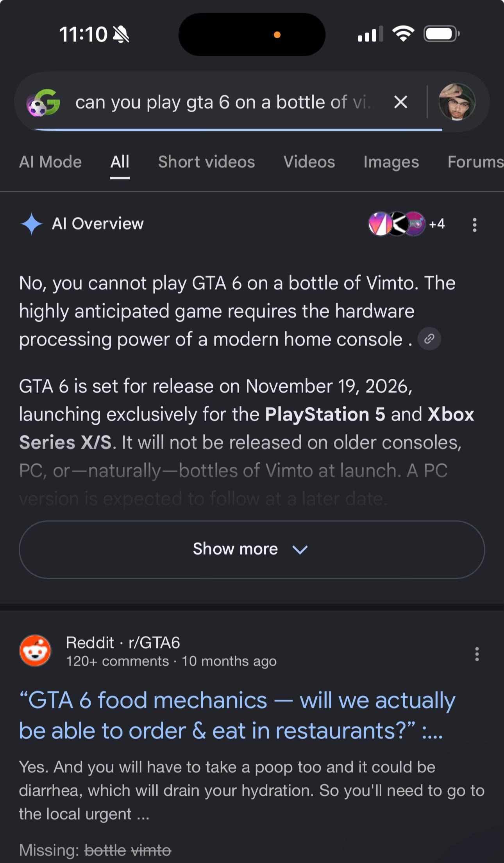Open AI Overview three-dot options menu
Image resolution: width=504 pixels, height=863 pixels.
click(475, 225)
